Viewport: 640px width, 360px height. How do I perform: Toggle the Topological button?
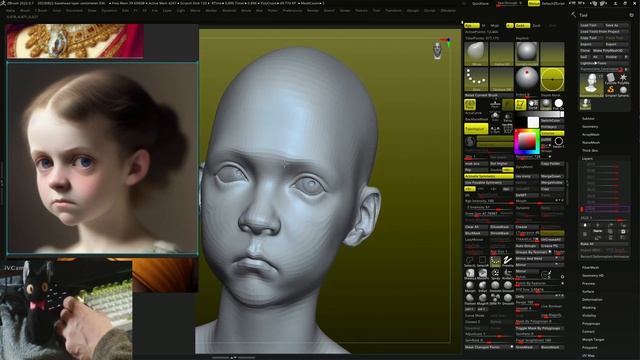476,129
